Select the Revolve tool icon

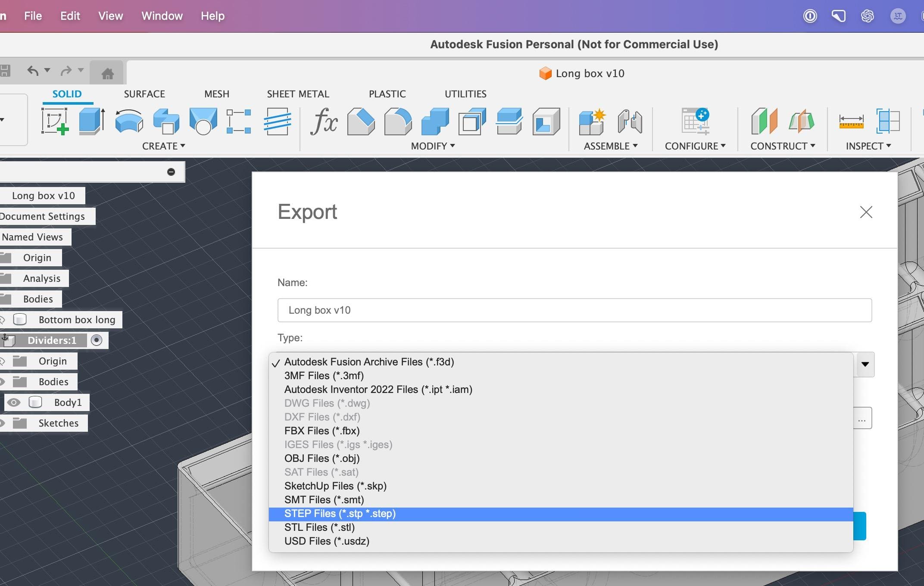coord(129,121)
